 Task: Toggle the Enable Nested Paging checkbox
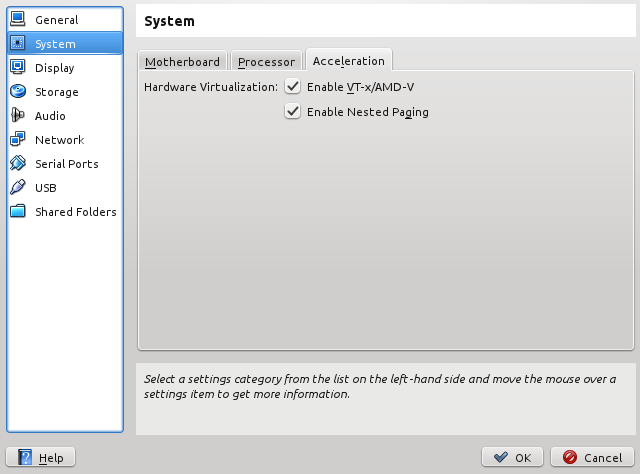pyautogui.click(x=293, y=111)
